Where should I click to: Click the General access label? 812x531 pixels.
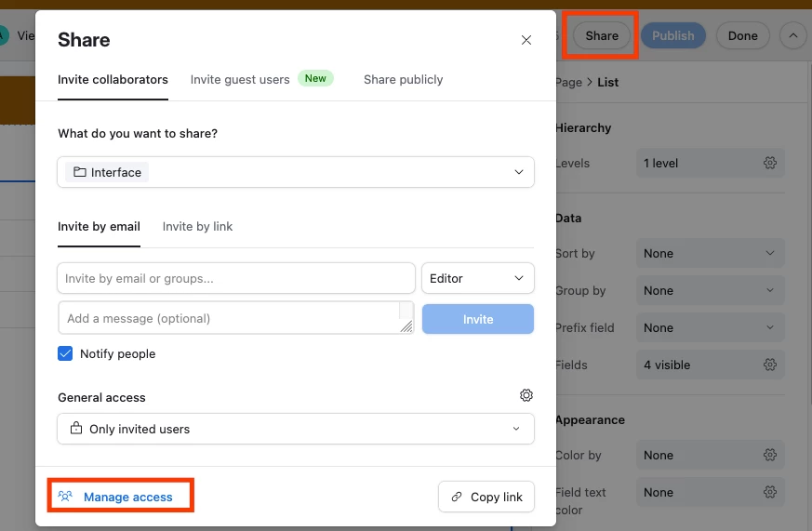pos(101,397)
